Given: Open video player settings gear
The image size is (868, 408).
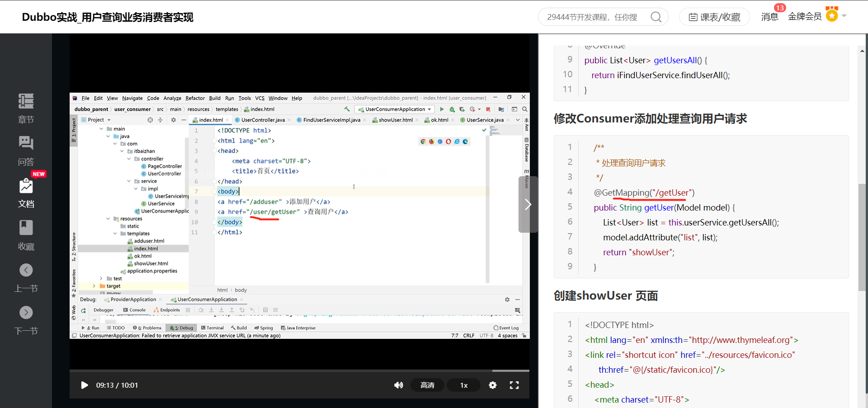Looking at the screenshot, I should pyautogui.click(x=493, y=385).
